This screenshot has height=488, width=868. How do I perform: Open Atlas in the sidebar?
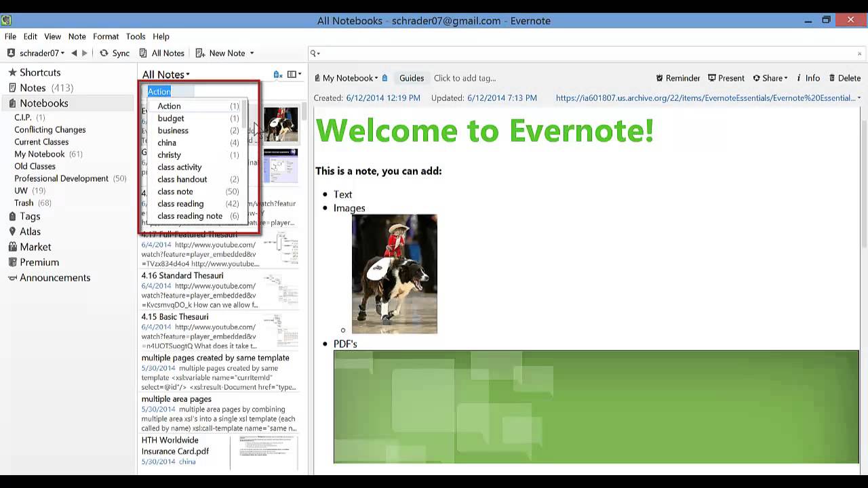coord(24,232)
